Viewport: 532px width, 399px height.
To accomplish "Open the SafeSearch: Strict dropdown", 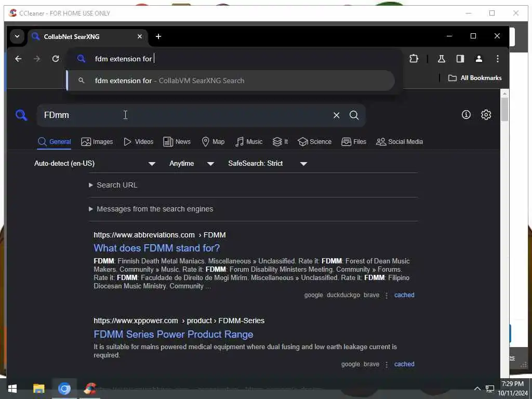I will 268,164.
